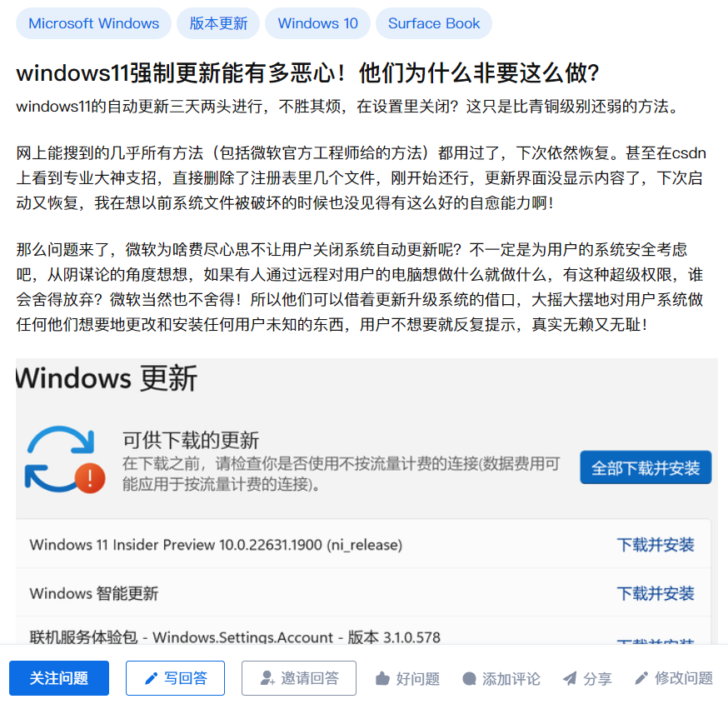The image size is (728, 704).
Task: Click the Surface Book topic tag
Action: [434, 23]
